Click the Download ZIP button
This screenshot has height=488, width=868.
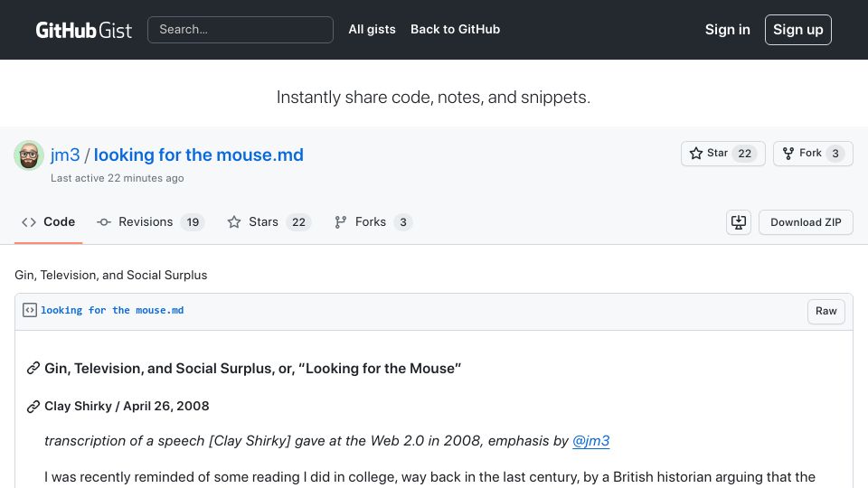[x=806, y=222]
